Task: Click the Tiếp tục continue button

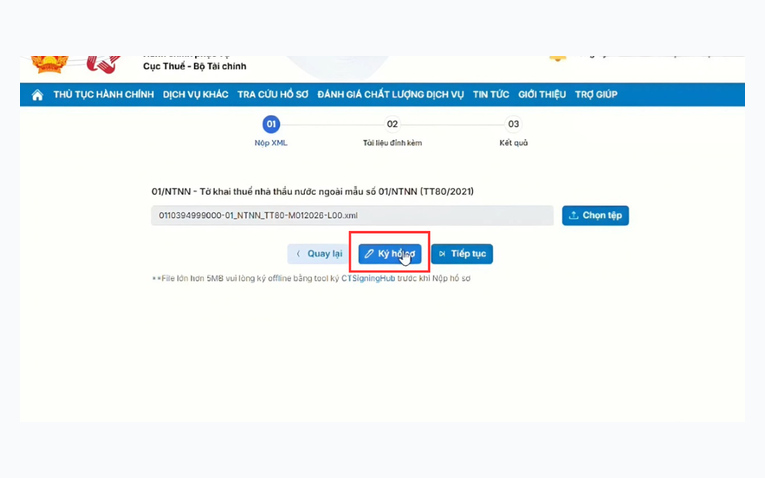Action: (x=462, y=254)
